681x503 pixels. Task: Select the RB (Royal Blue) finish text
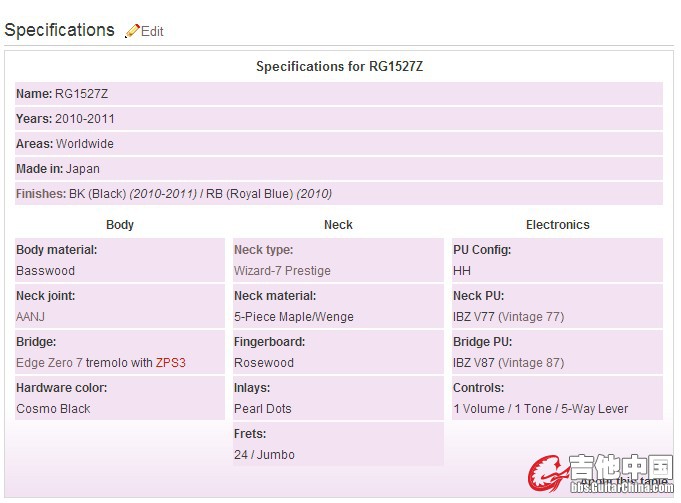(249, 194)
